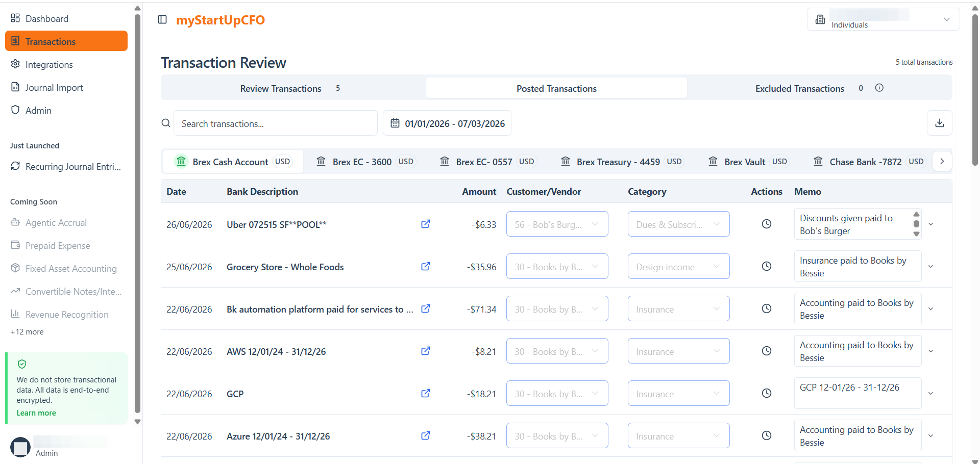
Task: Open the date range picker 01/01/2026 - 07/03/2026
Action: click(447, 123)
